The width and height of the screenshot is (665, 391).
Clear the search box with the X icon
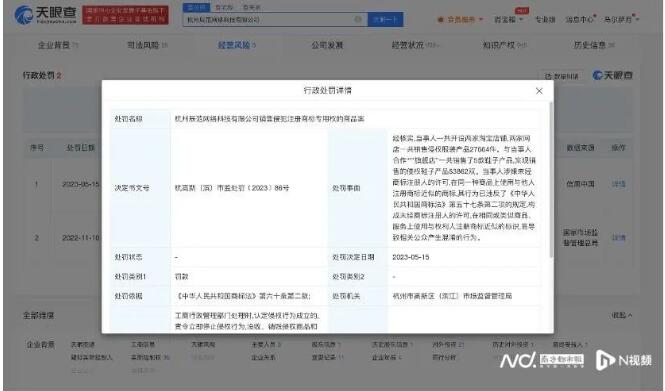click(358, 19)
